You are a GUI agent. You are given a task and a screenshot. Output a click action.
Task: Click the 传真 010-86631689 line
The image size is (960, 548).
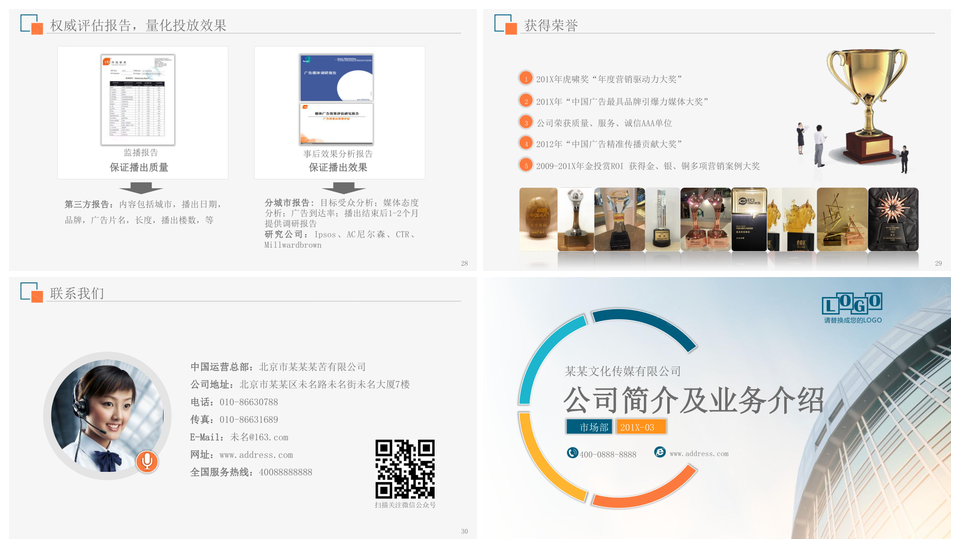[234, 419]
